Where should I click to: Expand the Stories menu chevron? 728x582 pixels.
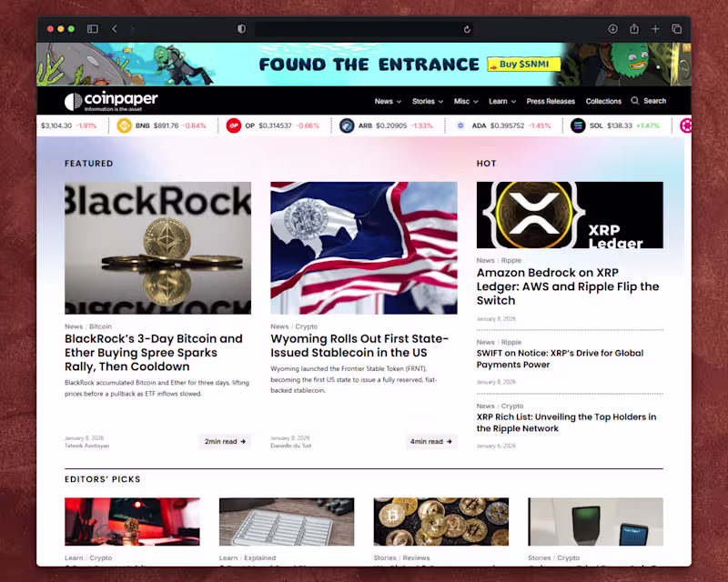pos(440,102)
